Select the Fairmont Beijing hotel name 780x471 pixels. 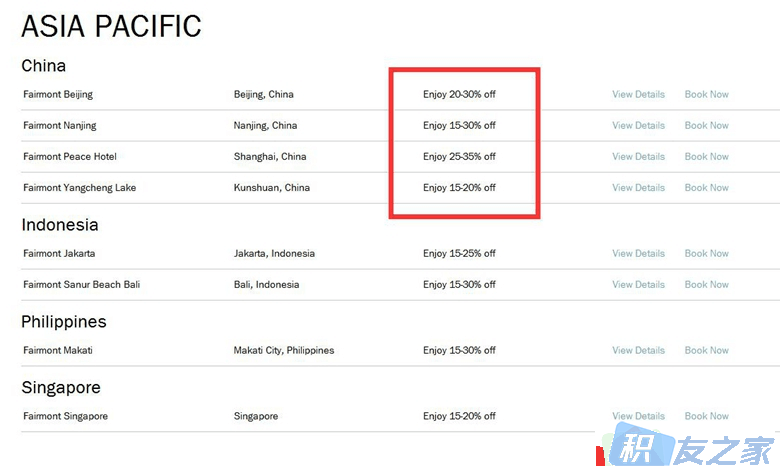click(x=58, y=94)
